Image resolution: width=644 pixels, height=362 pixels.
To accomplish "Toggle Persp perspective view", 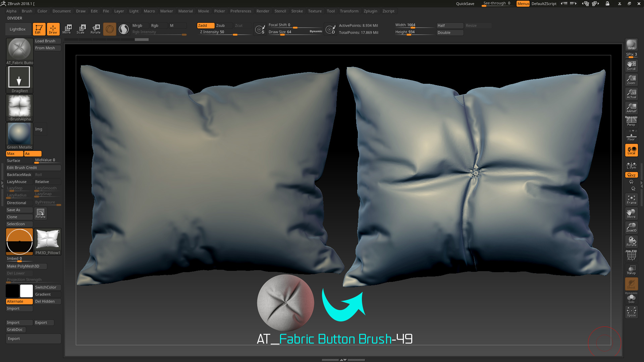I will click(631, 121).
